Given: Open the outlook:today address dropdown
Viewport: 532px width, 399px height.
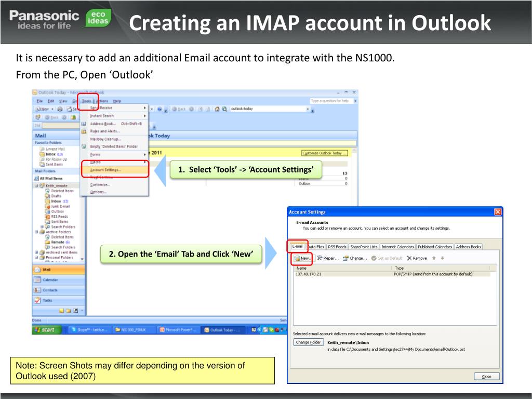Looking at the screenshot, I should (x=308, y=109).
